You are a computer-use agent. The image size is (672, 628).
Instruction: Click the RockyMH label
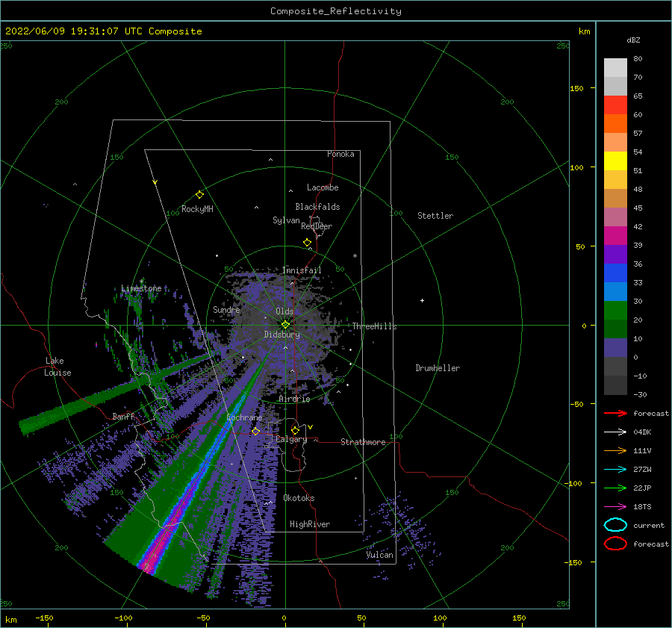coord(197,209)
